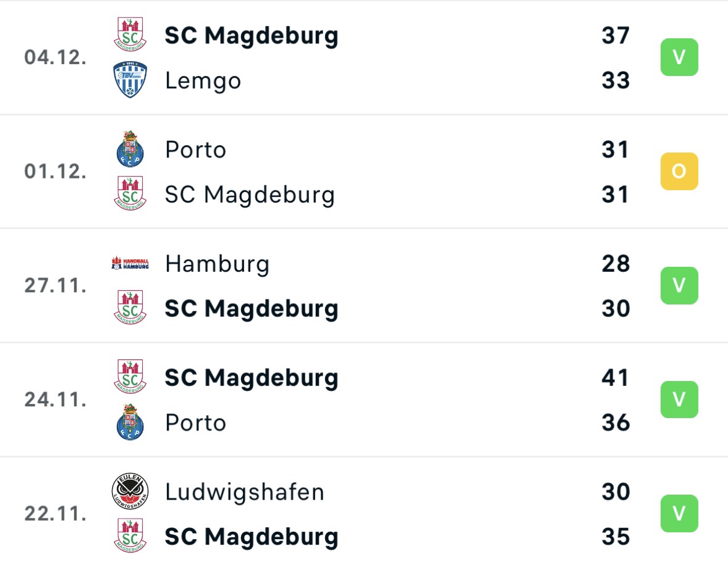Screen dimensions: 728x570
Task: Click SC Magdeburg crest in 04.12. match
Action: (130, 35)
